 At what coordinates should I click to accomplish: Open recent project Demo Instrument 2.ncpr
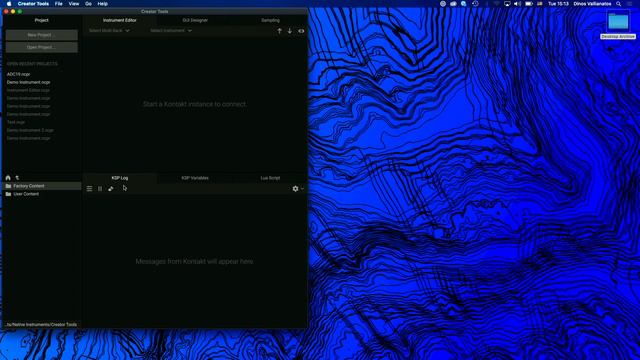pos(30,130)
